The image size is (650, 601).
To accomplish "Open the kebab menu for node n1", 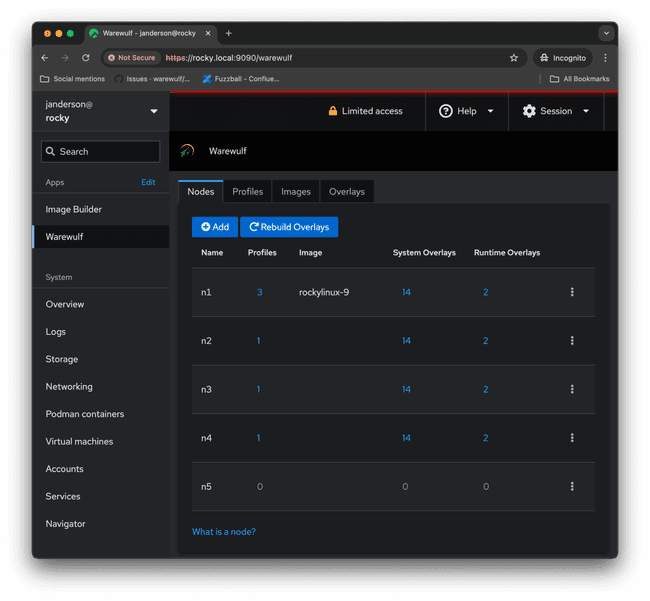I will pyautogui.click(x=572, y=292).
